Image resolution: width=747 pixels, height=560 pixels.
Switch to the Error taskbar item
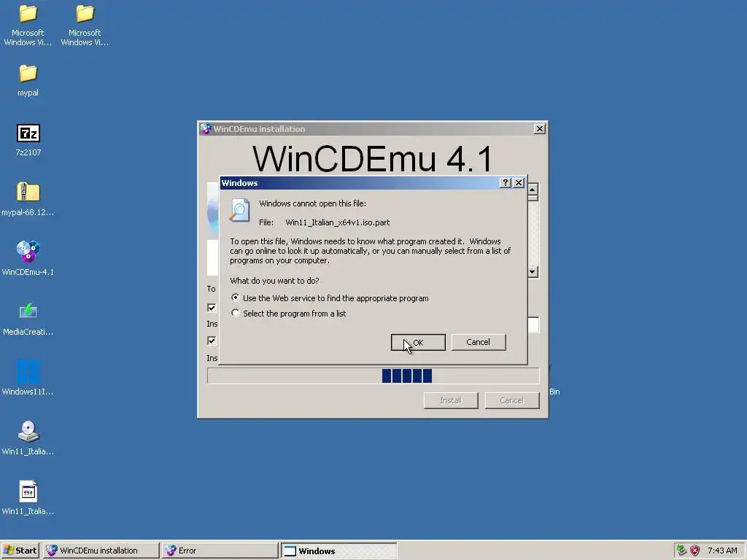(x=220, y=551)
